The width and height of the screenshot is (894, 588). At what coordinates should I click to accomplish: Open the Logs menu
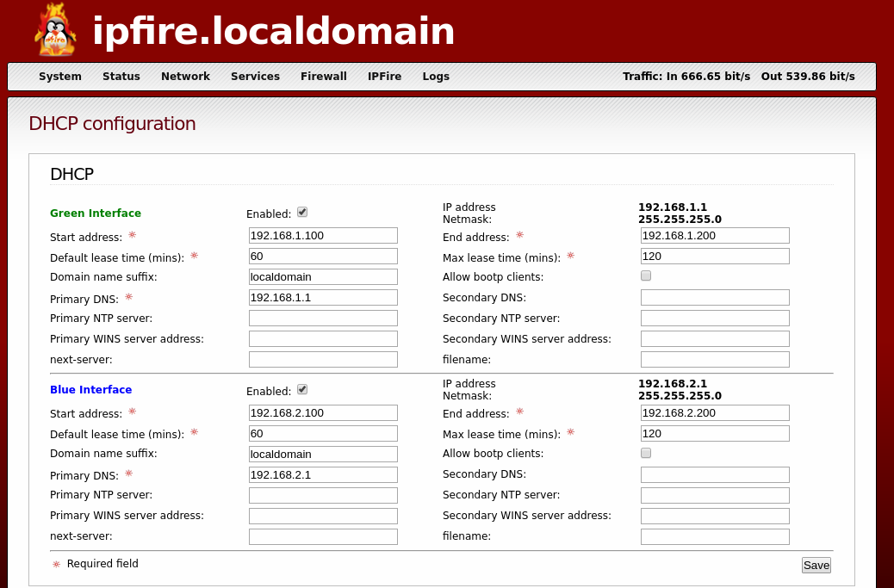pyautogui.click(x=436, y=77)
